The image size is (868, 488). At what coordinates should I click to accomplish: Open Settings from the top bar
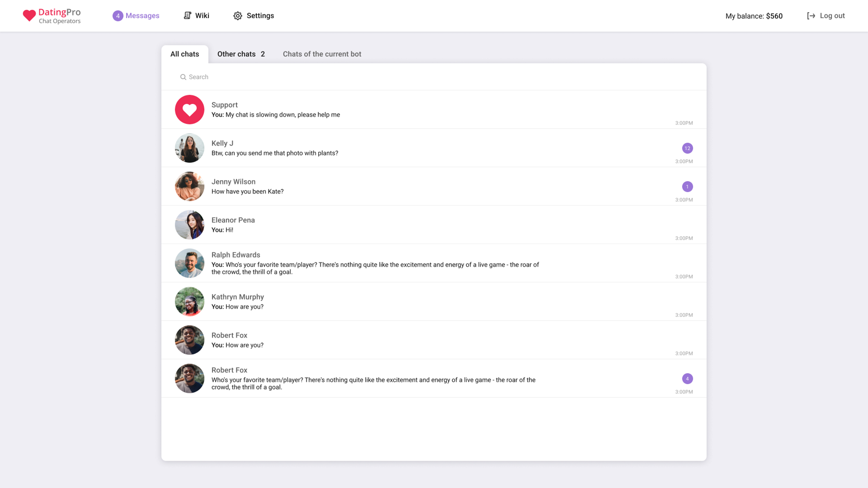pyautogui.click(x=260, y=15)
